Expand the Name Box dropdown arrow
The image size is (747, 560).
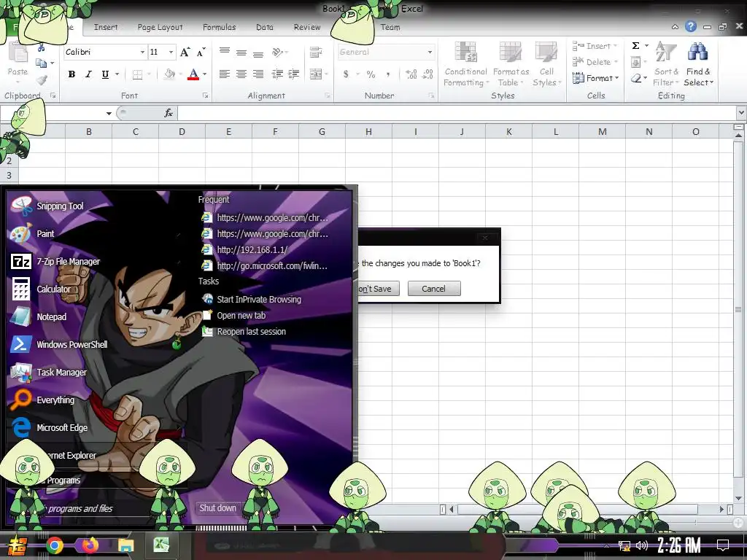(x=109, y=113)
